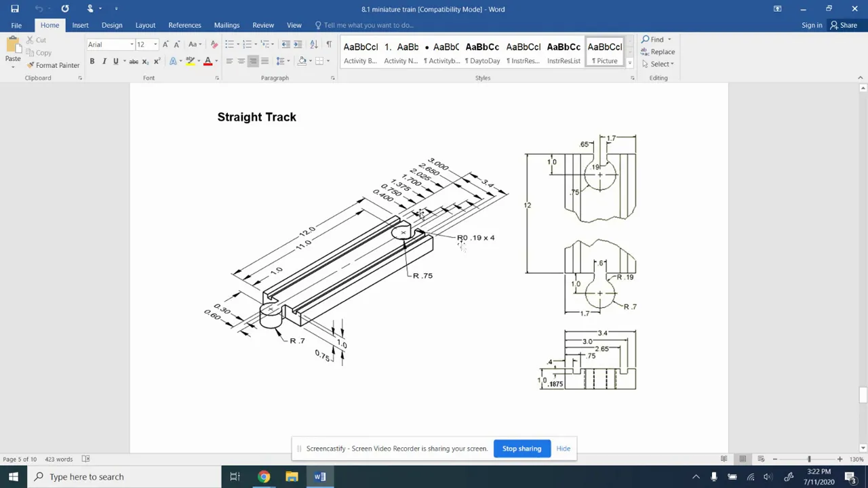Image resolution: width=868 pixels, height=488 pixels.
Task: Toggle Underline formatting
Action: pyautogui.click(x=115, y=62)
